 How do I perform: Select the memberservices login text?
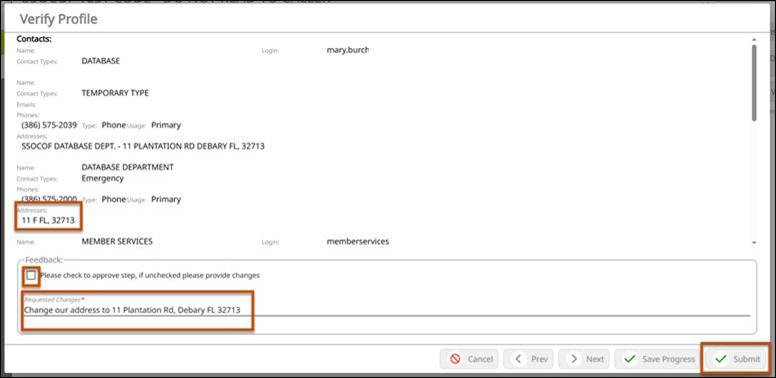[x=358, y=241]
